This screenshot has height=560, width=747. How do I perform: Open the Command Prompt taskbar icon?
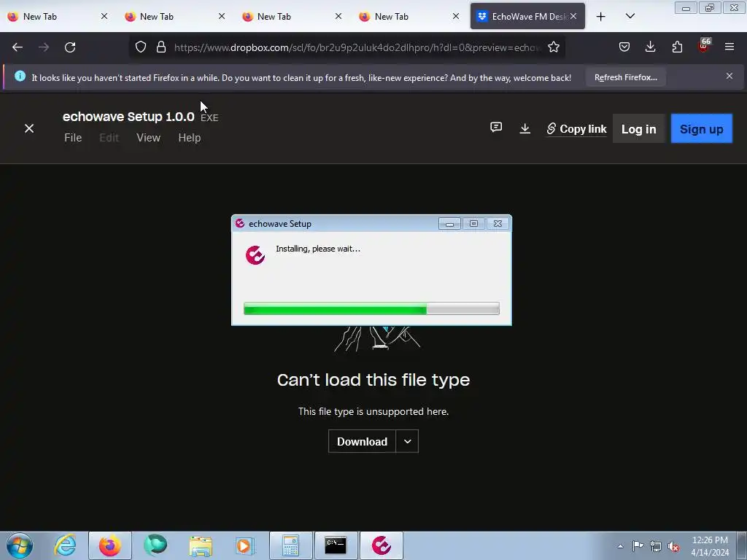tap(335, 545)
